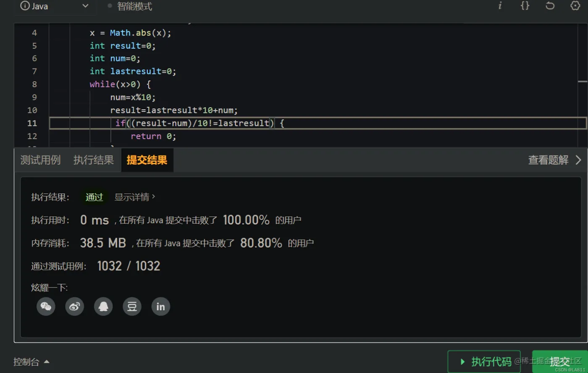Click the '100.00%' runtime percentile
The image size is (588, 373).
(246, 220)
